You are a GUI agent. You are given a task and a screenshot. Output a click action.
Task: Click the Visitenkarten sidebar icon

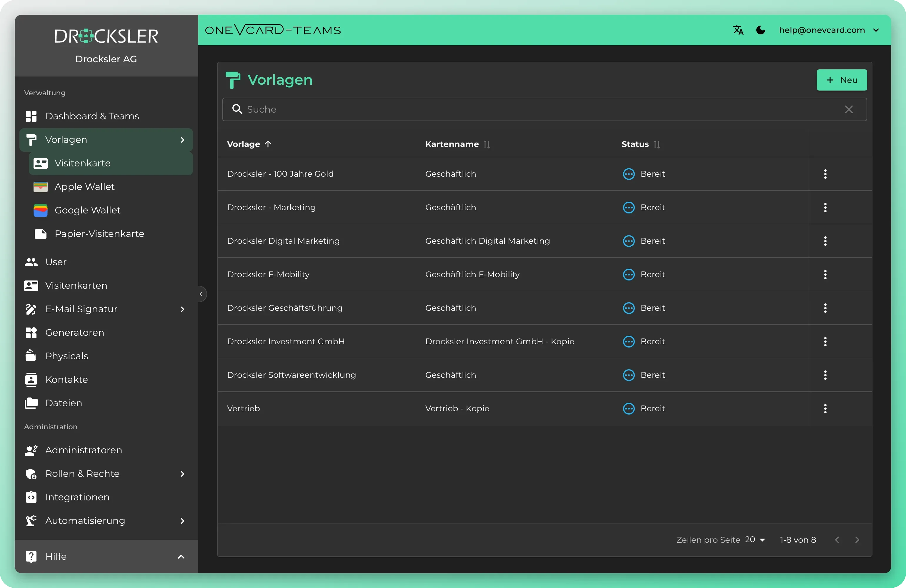coord(31,285)
